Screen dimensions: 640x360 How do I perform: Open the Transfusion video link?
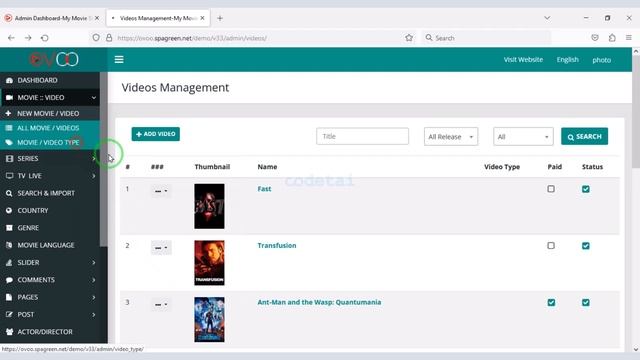tap(277, 245)
